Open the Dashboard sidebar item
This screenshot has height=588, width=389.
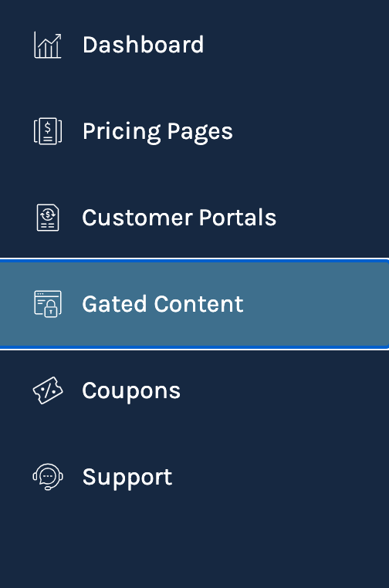[x=194, y=45]
